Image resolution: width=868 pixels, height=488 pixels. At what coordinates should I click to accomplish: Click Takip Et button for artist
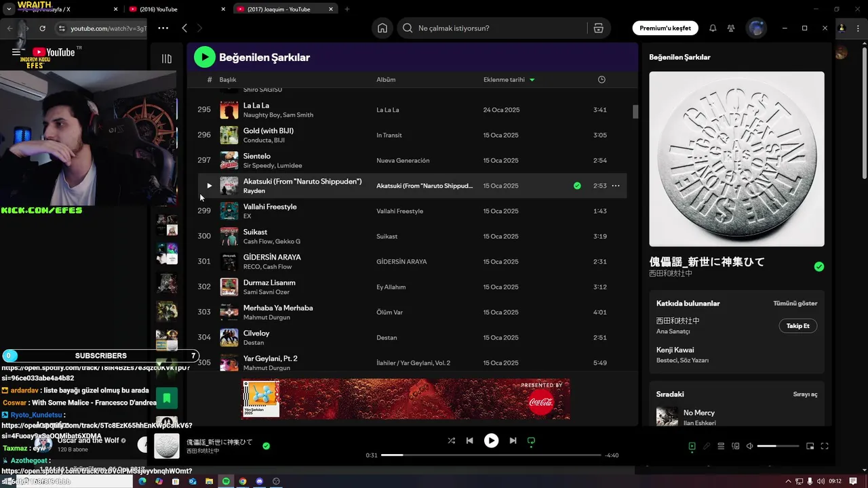[797, 326]
